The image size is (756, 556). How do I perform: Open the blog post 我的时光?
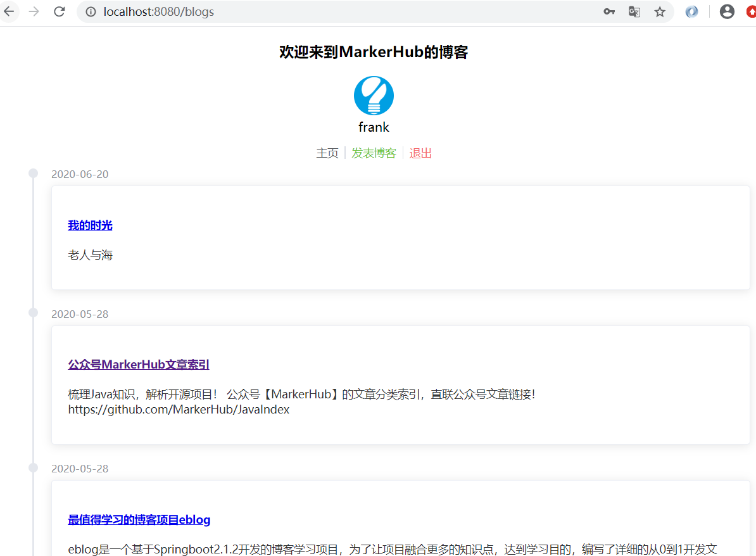point(90,225)
